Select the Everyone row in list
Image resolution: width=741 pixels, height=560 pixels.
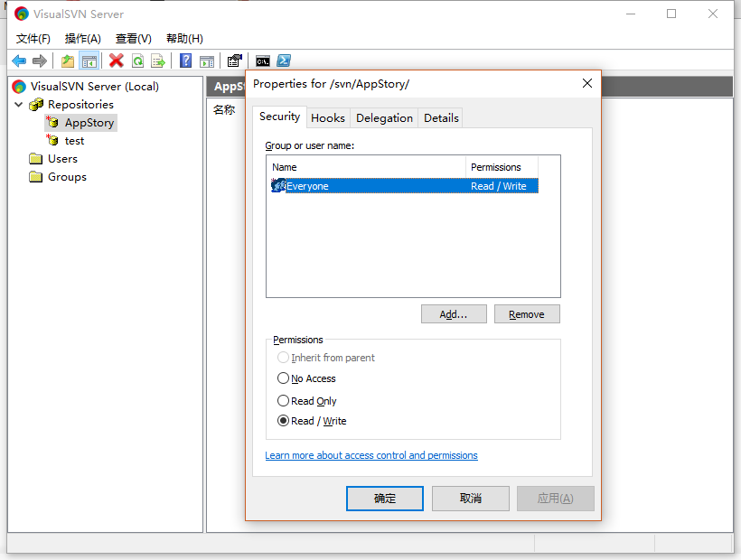(405, 185)
